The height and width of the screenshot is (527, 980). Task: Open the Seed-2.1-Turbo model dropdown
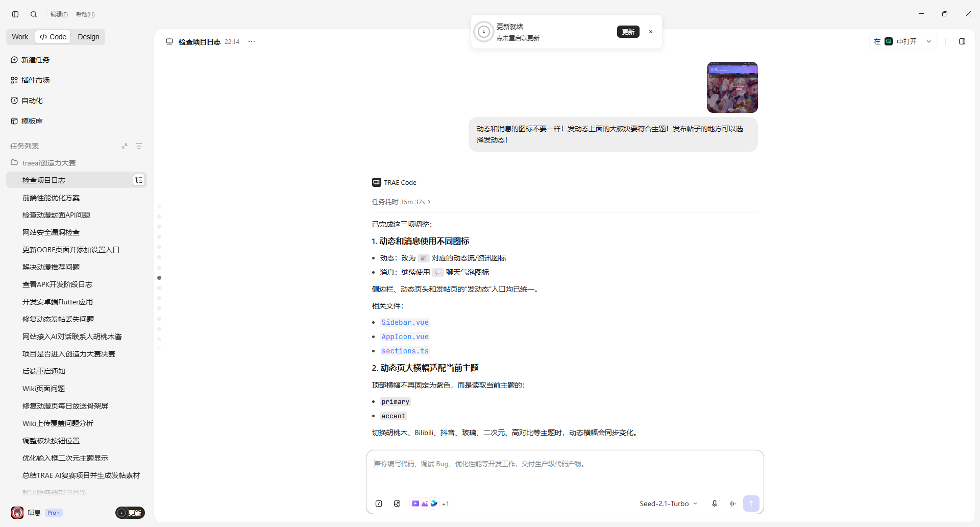(668, 504)
